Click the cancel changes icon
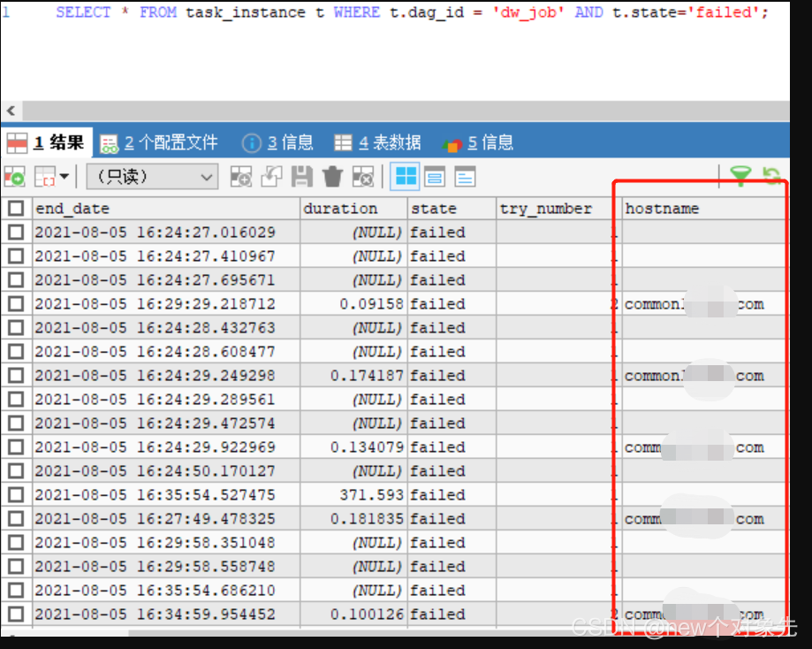 pos(363,177)
